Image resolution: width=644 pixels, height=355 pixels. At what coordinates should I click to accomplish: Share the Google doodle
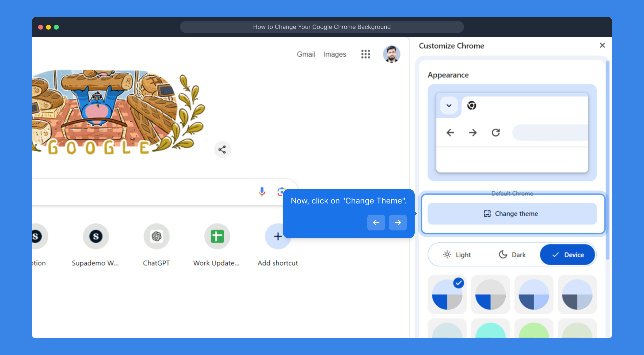coord(222,150)
